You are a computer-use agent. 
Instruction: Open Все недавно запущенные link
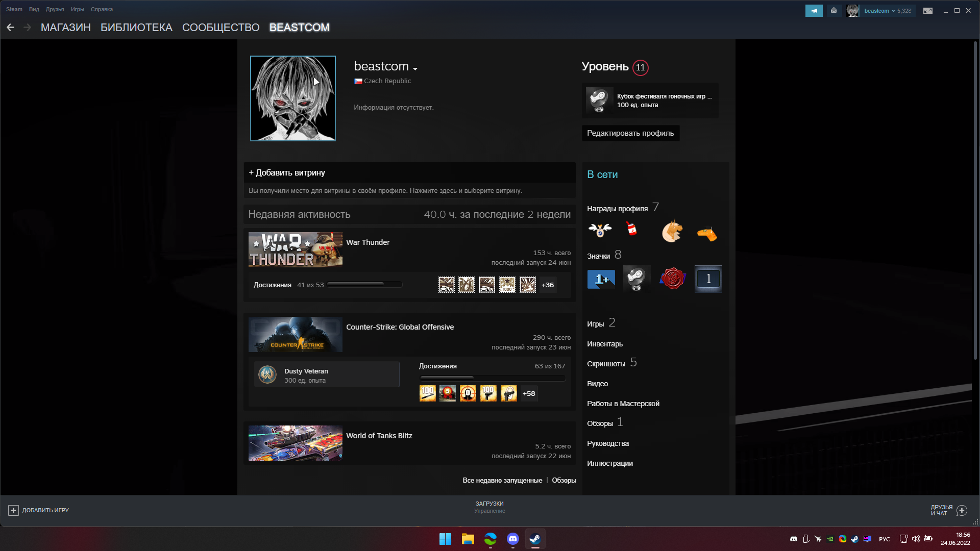tap(502, 481)
